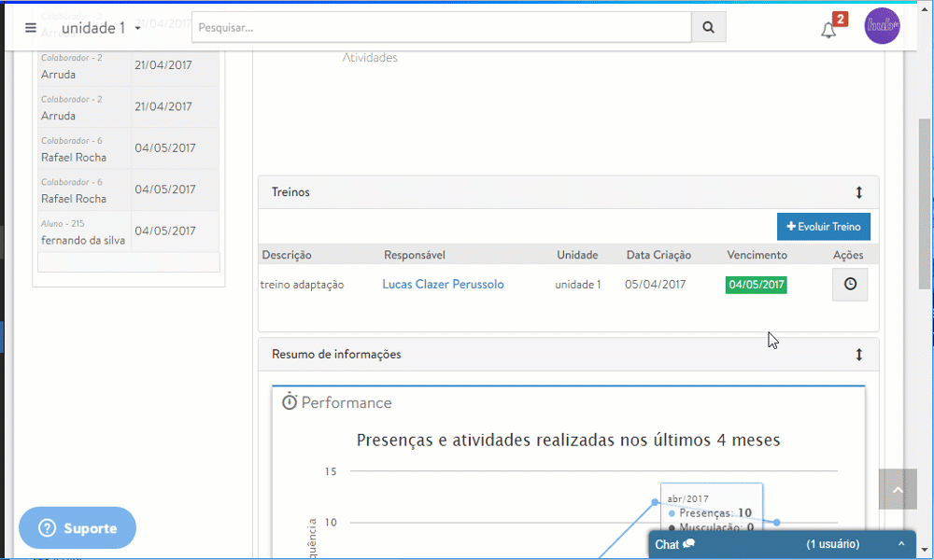Select the Atividades tab

371,57
